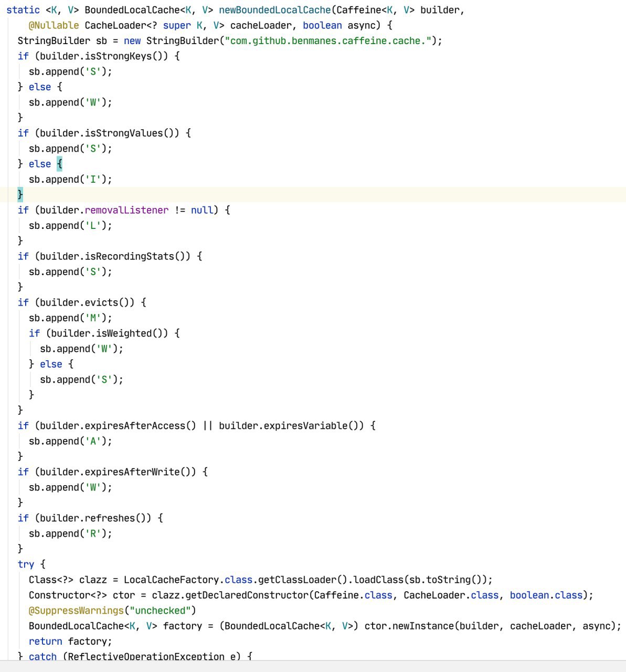Click the try keyword
The width and height of the screenshot is (626, 672).
pos(26,564)
